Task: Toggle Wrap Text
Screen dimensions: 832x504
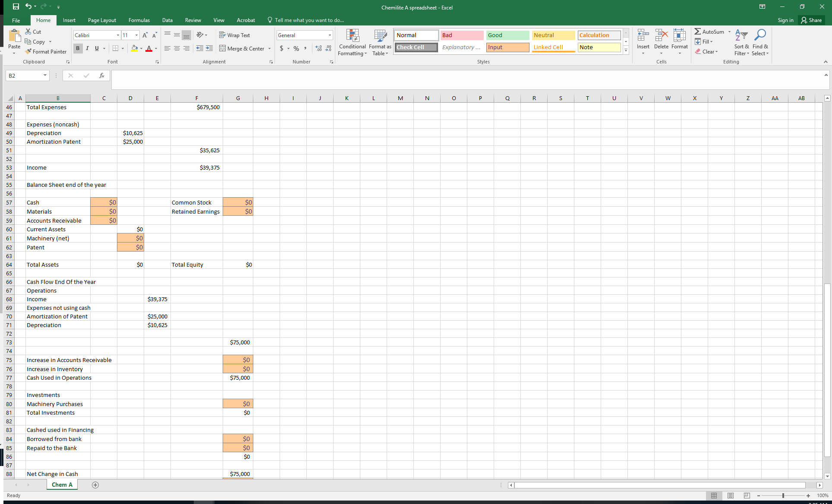Action: (x=234, y=35)
